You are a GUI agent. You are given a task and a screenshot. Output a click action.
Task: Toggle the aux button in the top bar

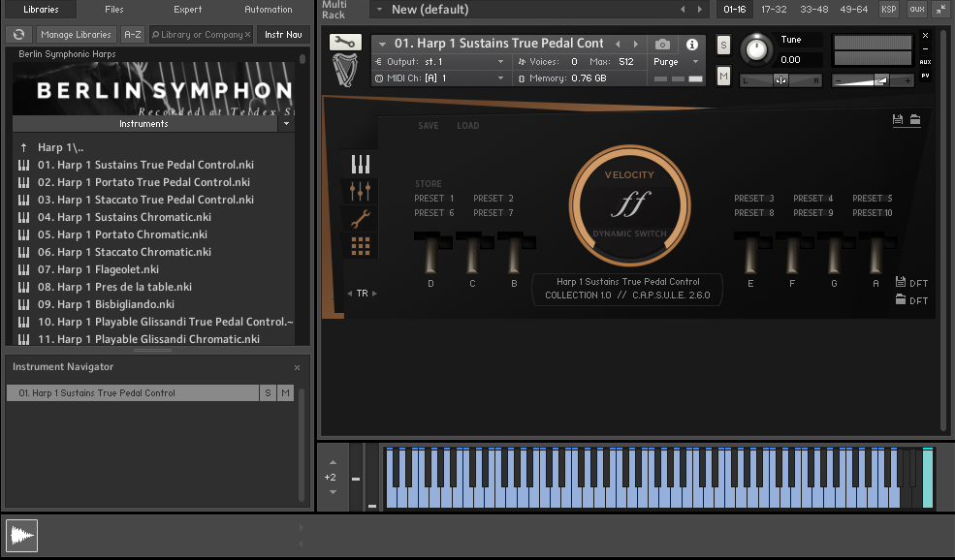pyautogui.click(x=916, y=9)
